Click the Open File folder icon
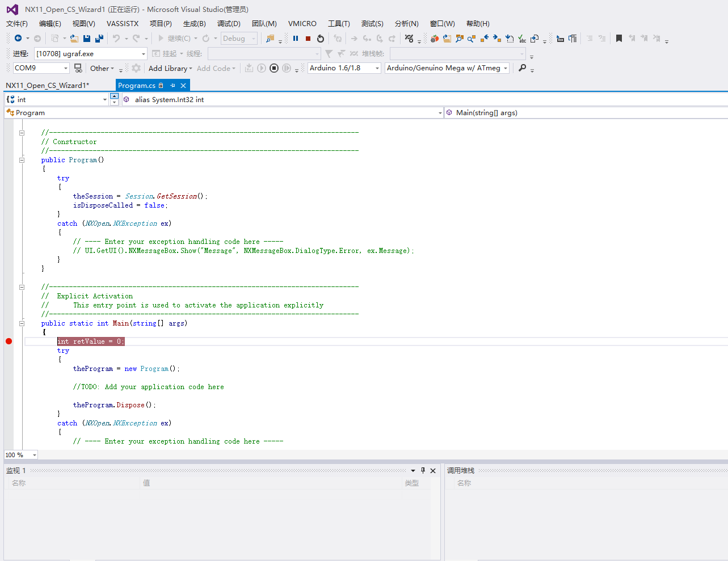 point(74,37)
